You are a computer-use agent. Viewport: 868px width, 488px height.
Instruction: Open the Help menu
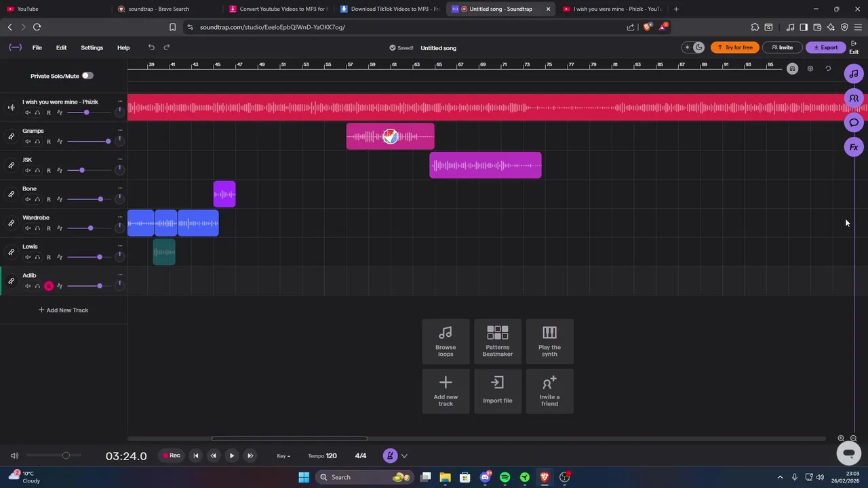click(123, 47)
